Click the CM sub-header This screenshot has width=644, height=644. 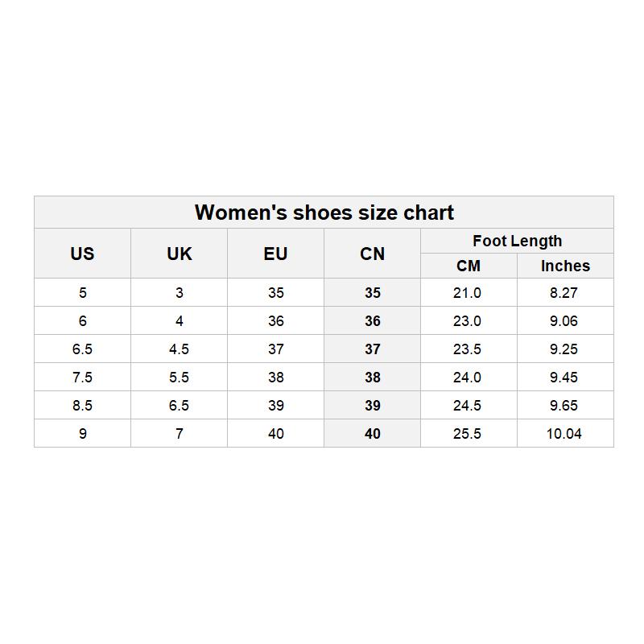tap(468, 266)
